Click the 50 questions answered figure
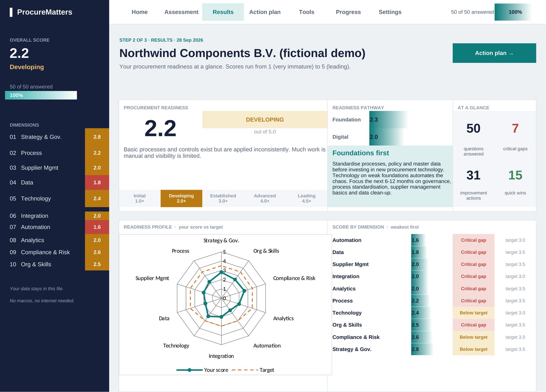The width and height of the screenshot is (546, 392). click(473, 129)
